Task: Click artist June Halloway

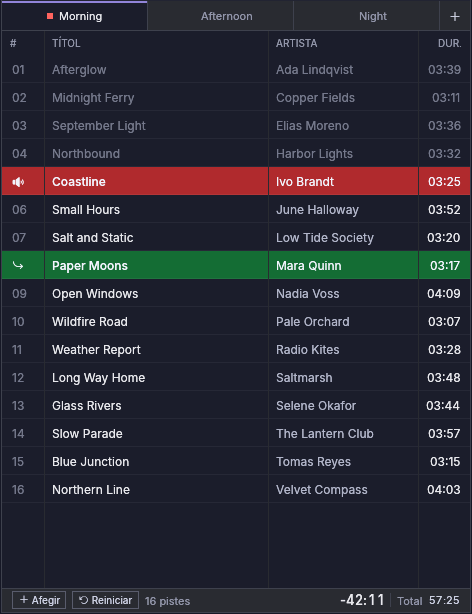Action: [317, 209]
